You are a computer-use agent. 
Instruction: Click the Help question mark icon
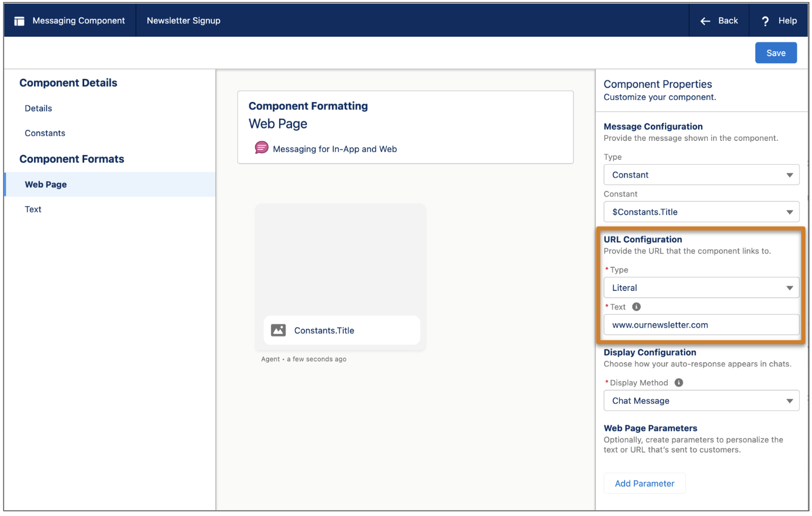[765, 21]
